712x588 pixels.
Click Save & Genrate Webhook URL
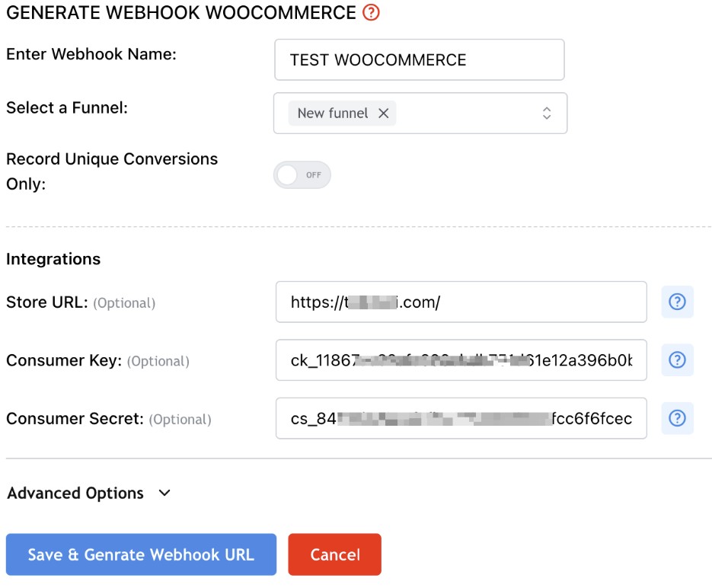click(x=141, y=554)
